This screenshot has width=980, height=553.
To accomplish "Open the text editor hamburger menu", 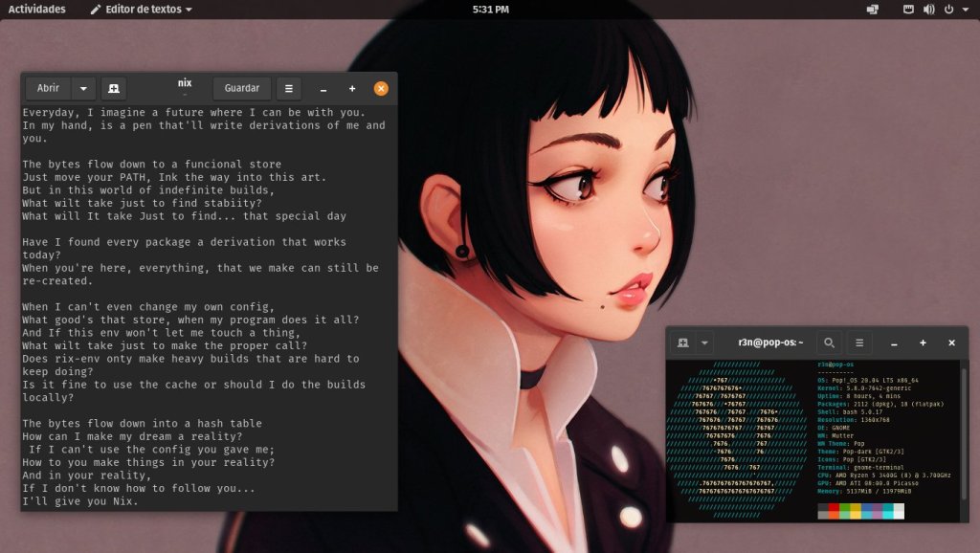I will 288,88.
